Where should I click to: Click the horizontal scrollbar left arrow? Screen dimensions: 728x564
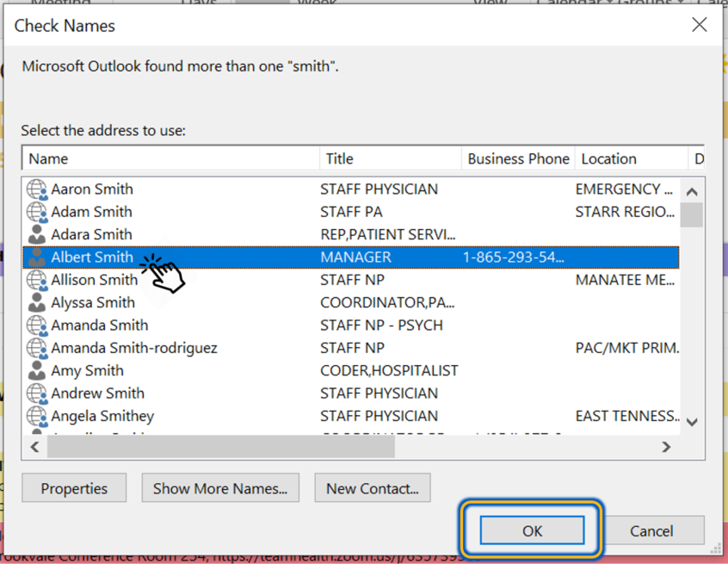(34, 447)
